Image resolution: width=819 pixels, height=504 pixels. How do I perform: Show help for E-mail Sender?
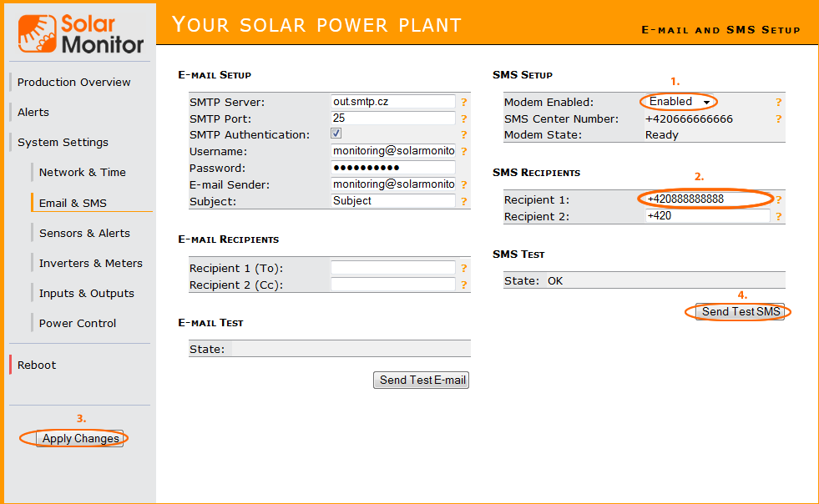[463, 184]
